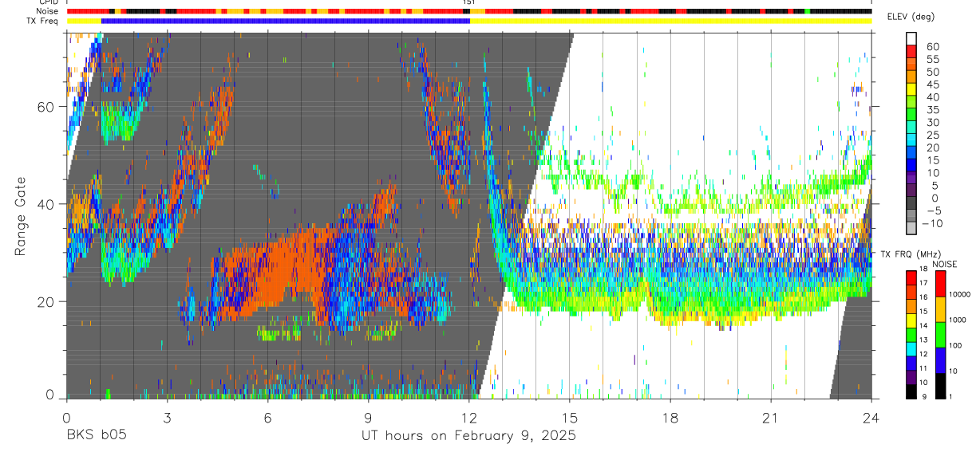Click the "151" CPID value

point(469,2)
